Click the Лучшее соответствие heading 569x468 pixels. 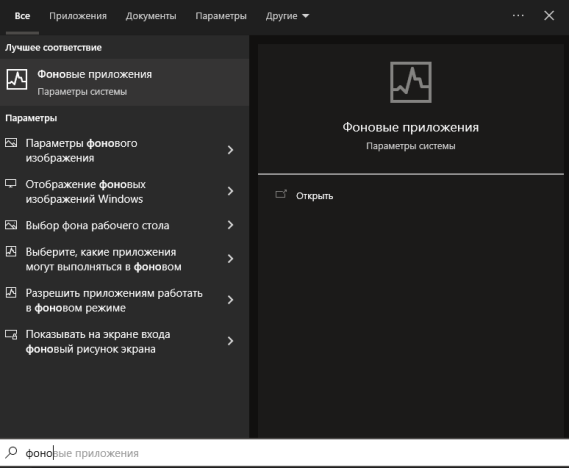[x=53, y=48]
